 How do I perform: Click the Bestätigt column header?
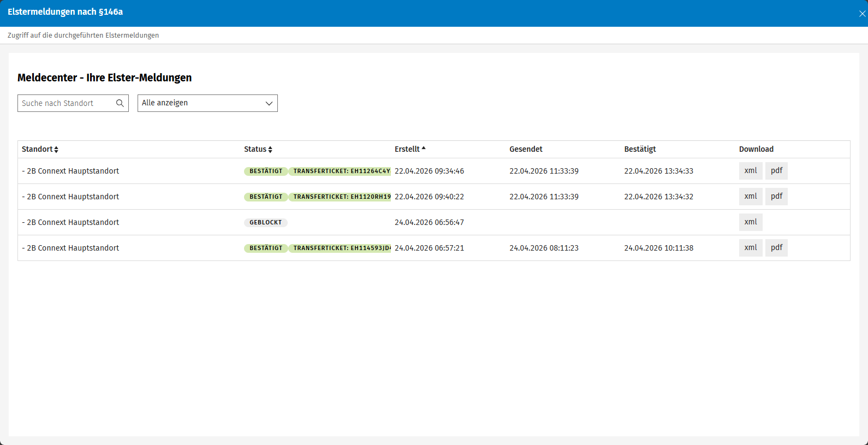tap(640, 149)
